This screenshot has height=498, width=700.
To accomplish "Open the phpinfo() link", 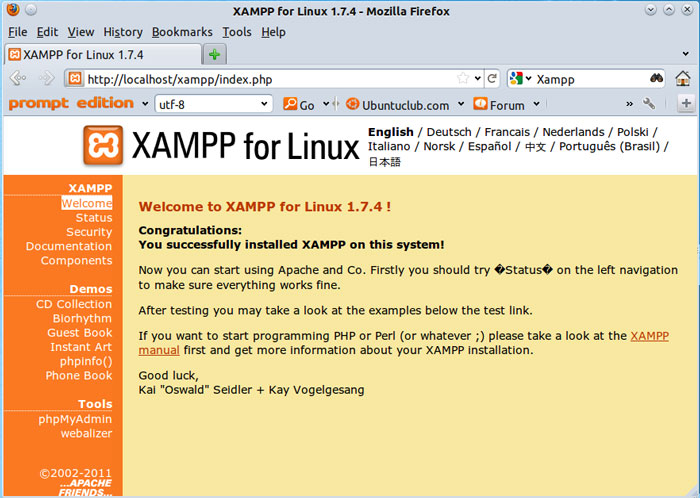I will click(86, 361).
